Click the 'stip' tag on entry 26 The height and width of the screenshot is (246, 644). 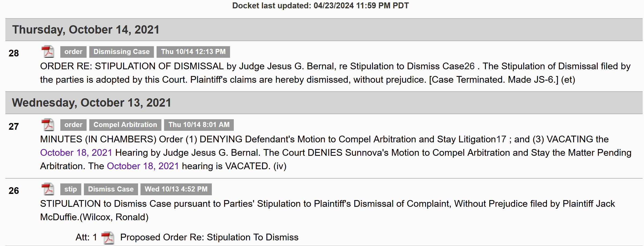(71, 189)
